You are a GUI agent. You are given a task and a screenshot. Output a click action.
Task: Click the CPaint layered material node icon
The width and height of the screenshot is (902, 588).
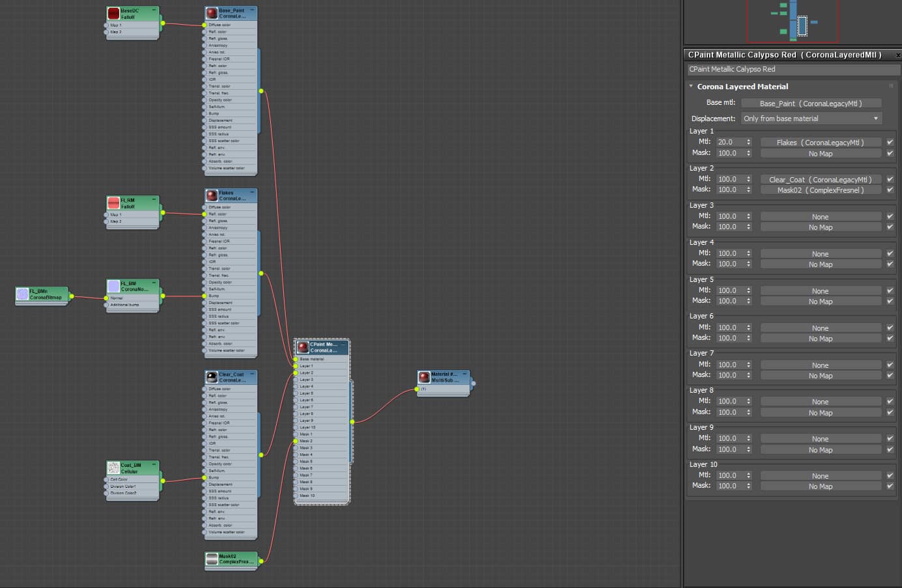tap(303, 347)
